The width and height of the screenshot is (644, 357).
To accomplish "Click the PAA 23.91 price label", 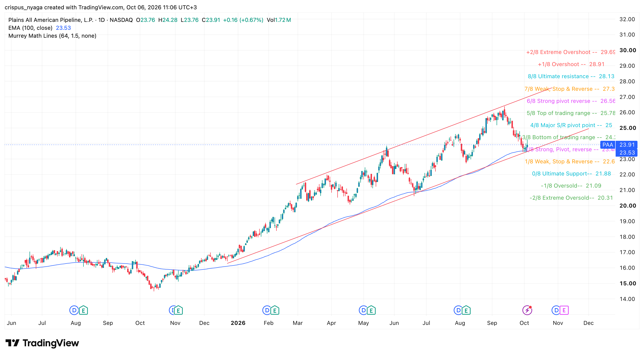I will point(619,145).
